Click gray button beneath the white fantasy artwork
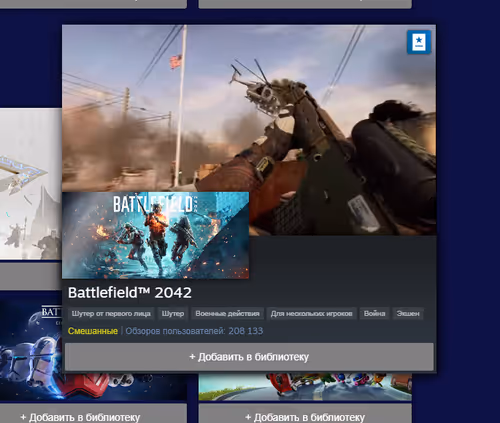 pos(31,276)
